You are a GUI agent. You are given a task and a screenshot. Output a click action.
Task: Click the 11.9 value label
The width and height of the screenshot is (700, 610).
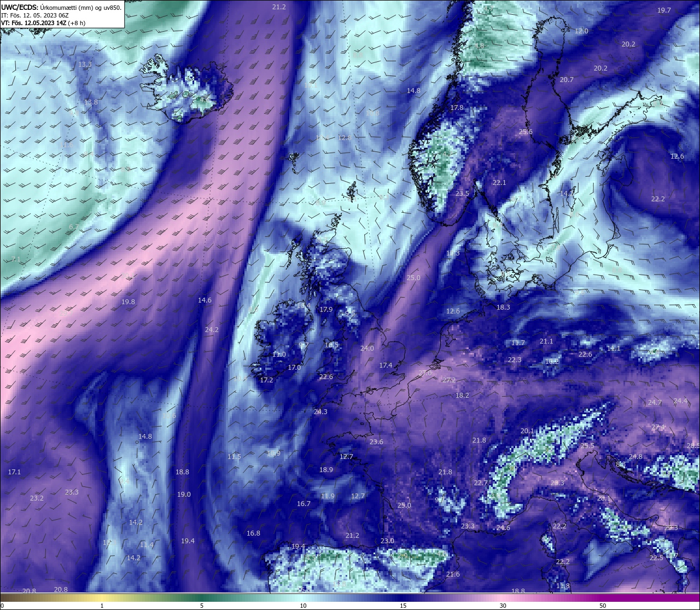click(328, 496)
